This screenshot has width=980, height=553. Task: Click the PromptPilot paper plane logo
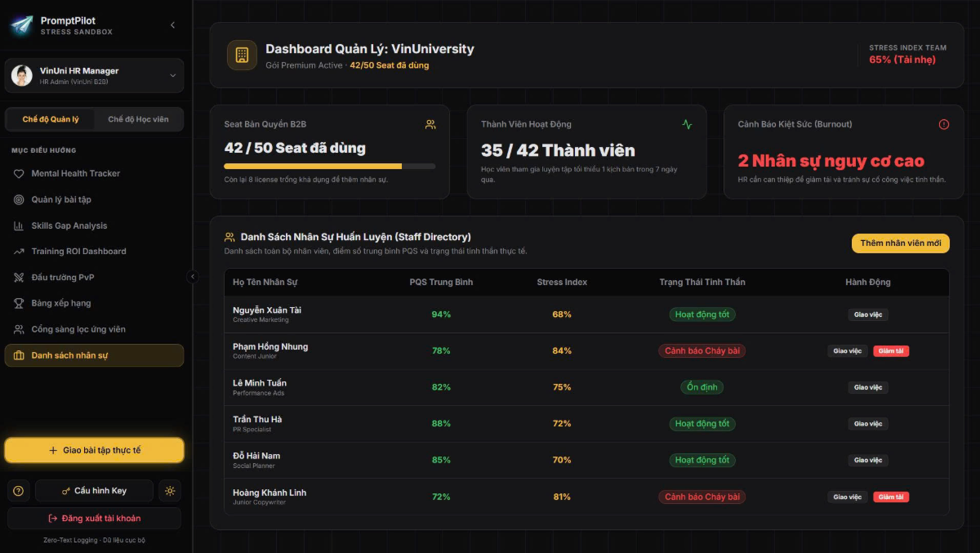tap(21, 25)
